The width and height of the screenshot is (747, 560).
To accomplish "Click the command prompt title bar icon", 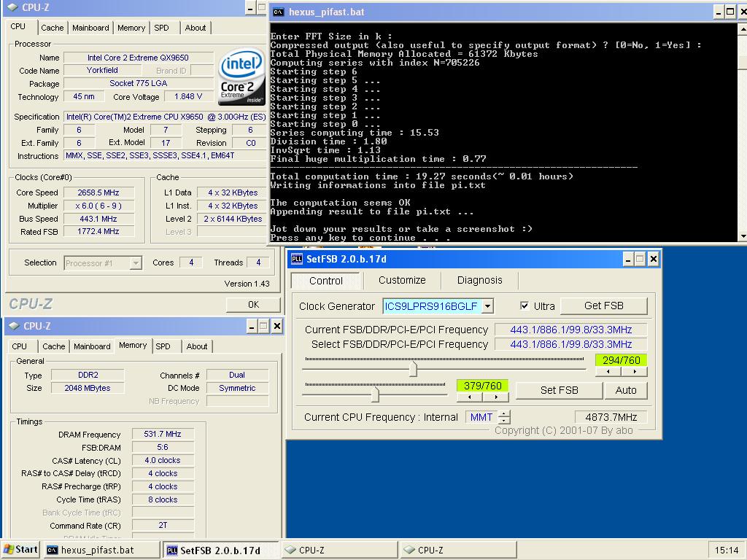I will (x=279, y=12).
